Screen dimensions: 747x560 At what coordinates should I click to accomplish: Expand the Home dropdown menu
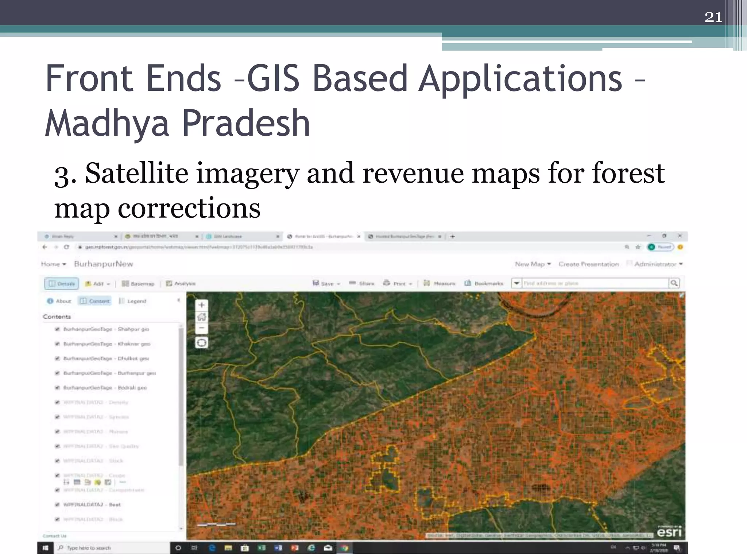click(x=53, y=264)
